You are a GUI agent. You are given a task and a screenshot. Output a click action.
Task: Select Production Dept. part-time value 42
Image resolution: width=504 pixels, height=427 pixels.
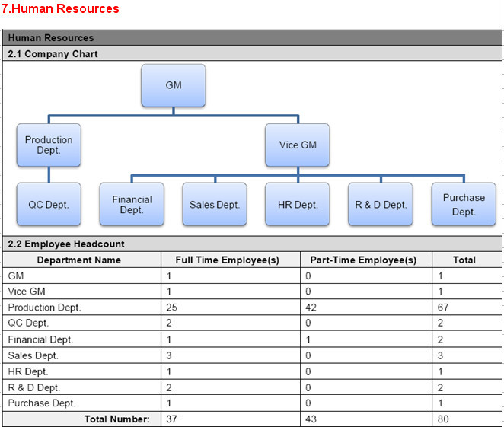point(311,308)
